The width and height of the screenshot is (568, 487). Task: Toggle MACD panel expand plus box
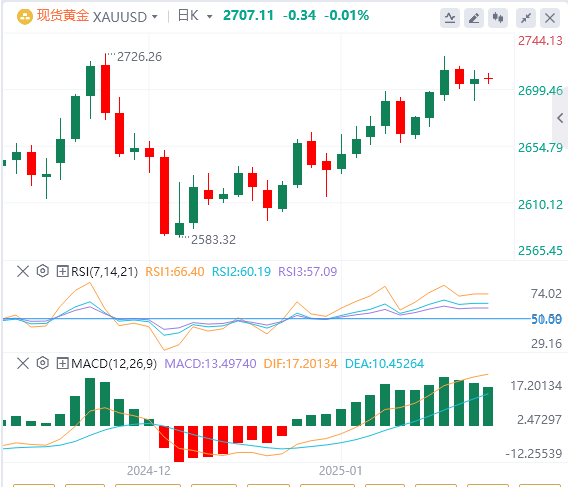pyautogui.click(x=62, y=363)
